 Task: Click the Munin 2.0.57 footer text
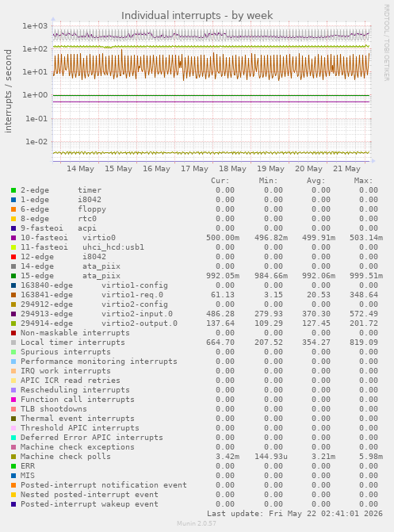197,523
